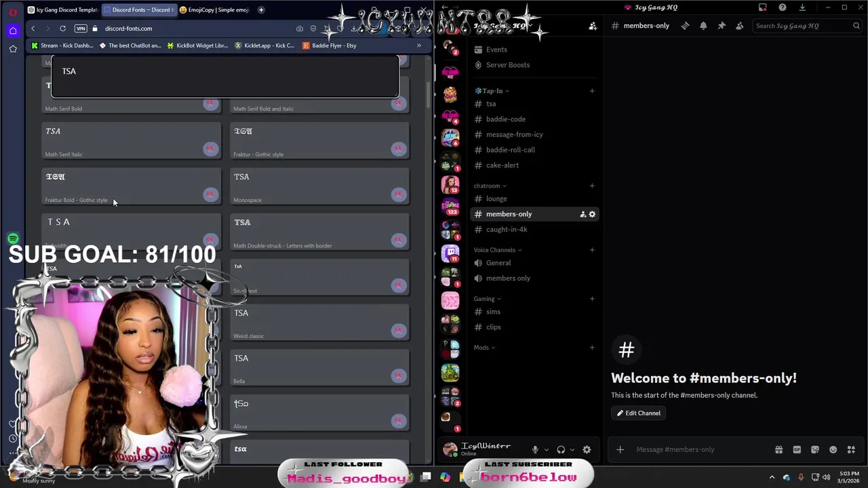
Task: Open the gift icon in message bar
Action: point(778,449)
